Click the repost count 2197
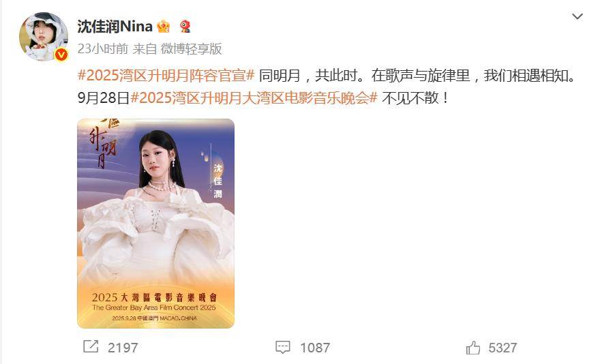Screen dimensions: 600x364 click(x=123, y=348)
